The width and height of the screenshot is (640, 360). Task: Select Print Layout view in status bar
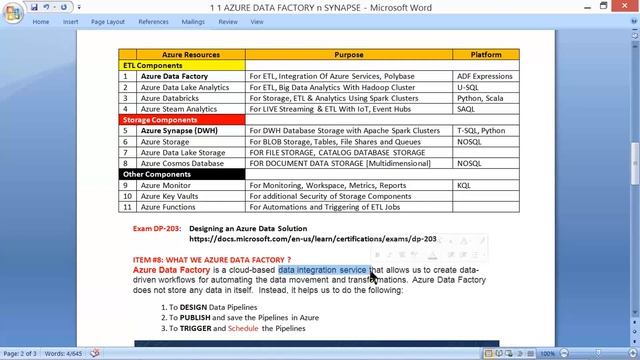pyautogui.click(x=488, y=353)
